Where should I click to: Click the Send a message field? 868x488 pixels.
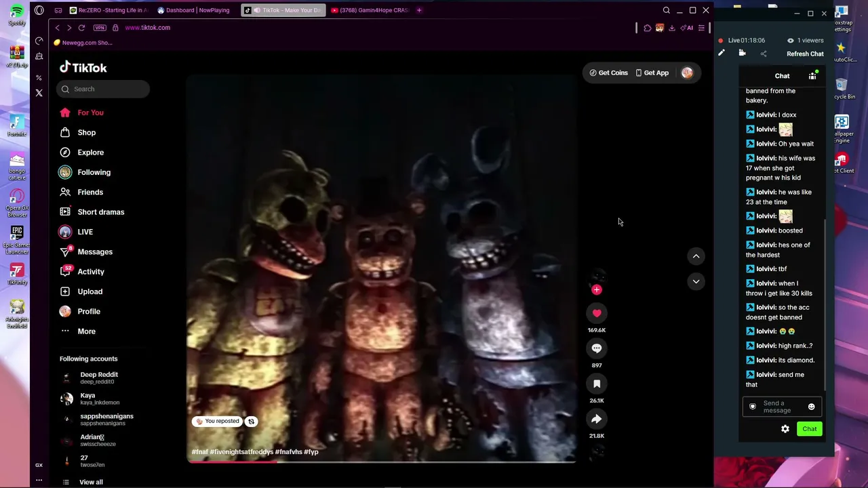point(783,407)
